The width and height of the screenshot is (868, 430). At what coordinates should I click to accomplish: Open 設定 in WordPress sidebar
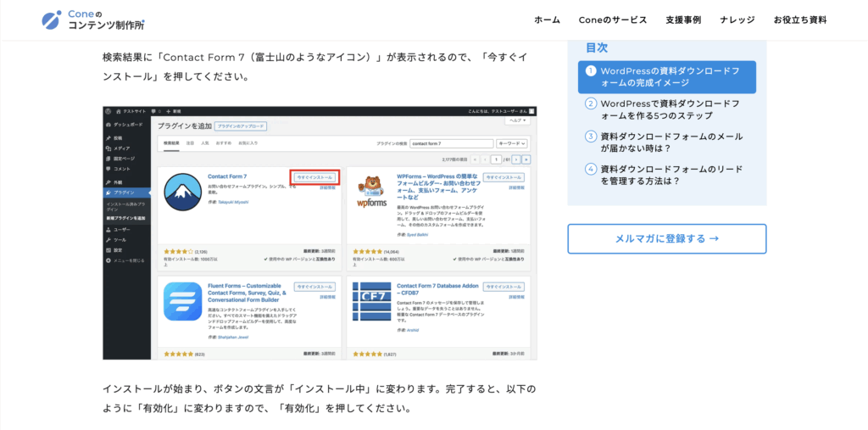114,250
